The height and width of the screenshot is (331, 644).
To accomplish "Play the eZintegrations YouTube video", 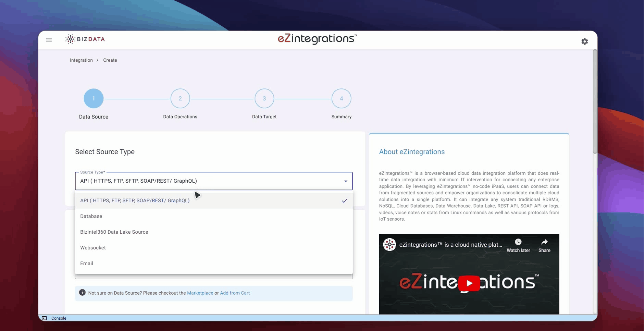I will click(x=469, y=283).
